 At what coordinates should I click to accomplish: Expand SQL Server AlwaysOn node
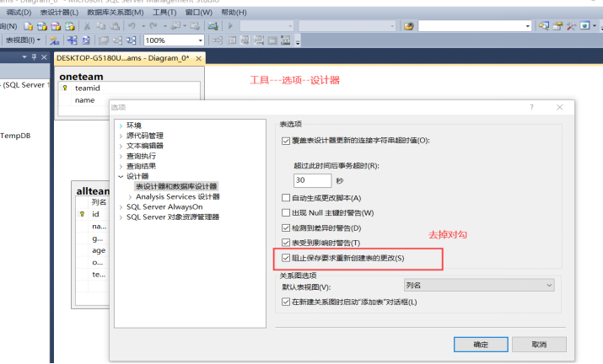(121, 207)
